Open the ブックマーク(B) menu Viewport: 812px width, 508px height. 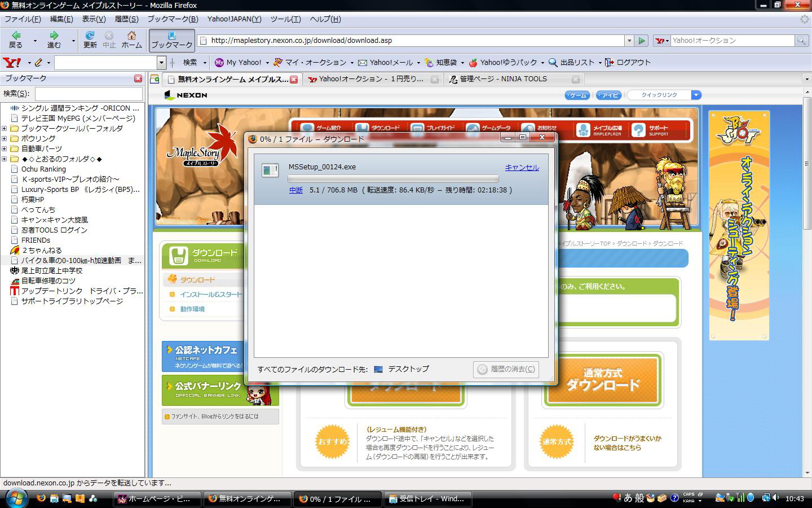pyautogui.click(x=173, y=19)
